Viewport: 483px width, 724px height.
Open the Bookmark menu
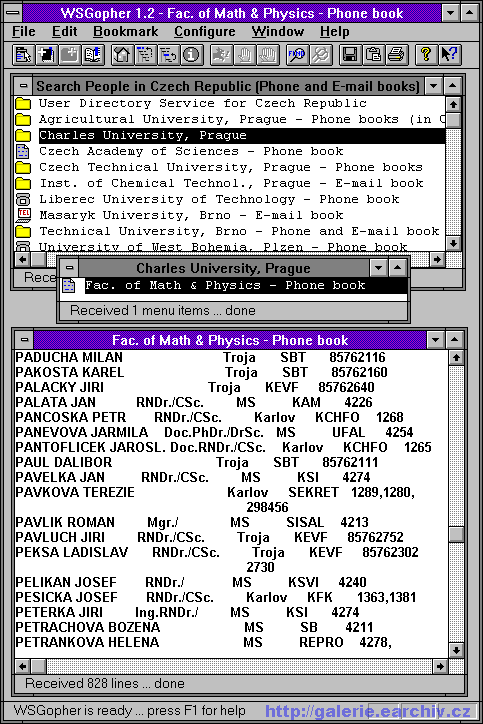(126, 31)
